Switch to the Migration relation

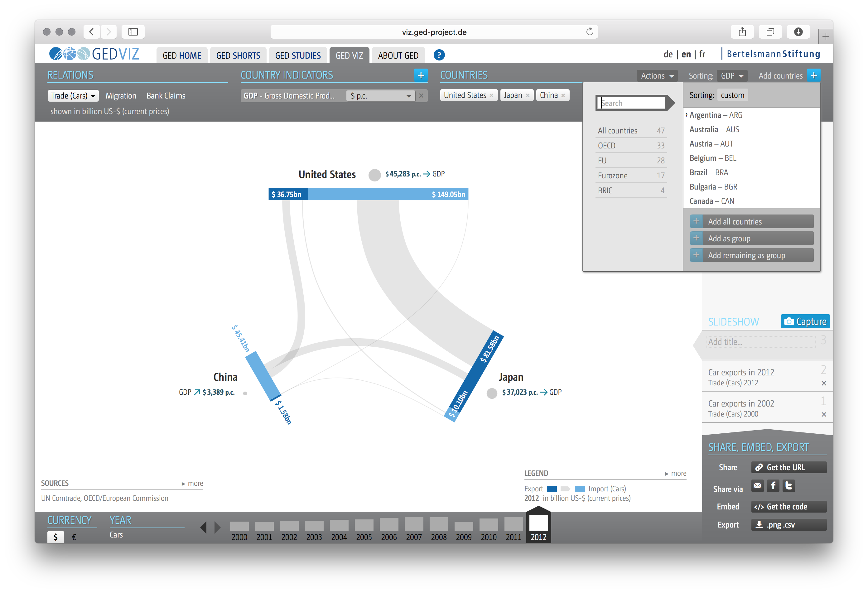(x=121, y=96)
